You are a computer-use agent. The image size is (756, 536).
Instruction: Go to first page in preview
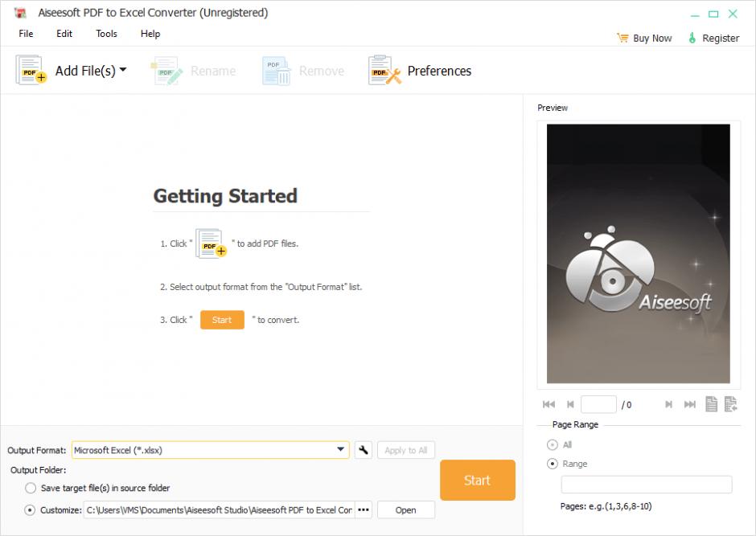point(549,404)
